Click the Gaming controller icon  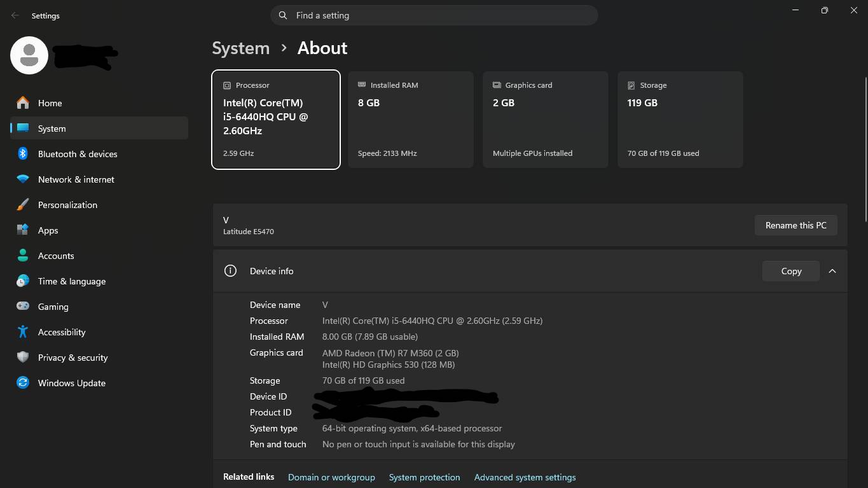(x=23, y=306)
